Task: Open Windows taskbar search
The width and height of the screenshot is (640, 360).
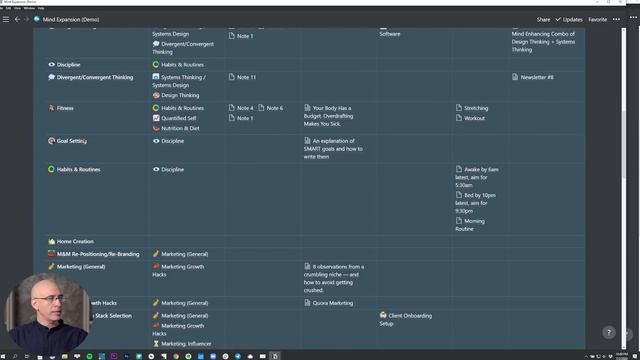Action: tap(15, 356)
